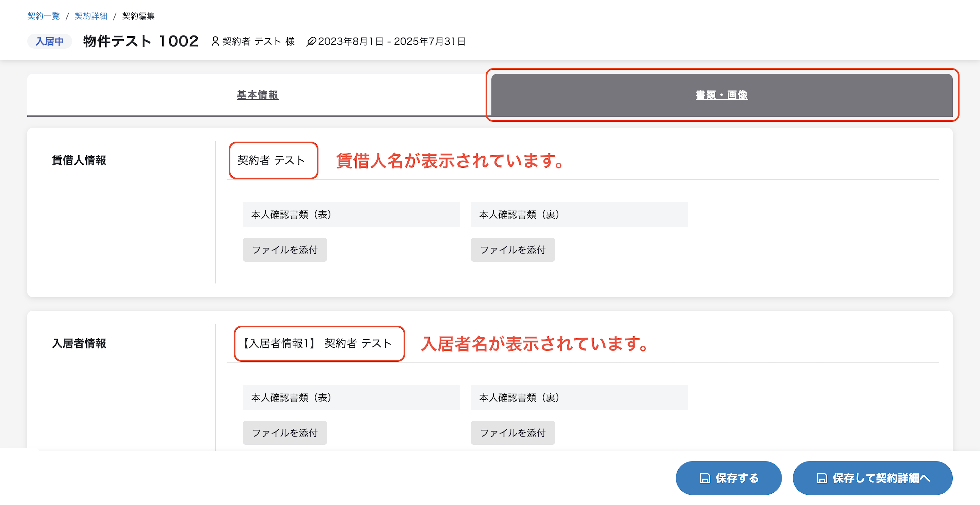This screenshot has width=980, height=505.
Task: Click the 物件テスト 1002 heading
Action: pyautogui.click(x=141, y=41)
